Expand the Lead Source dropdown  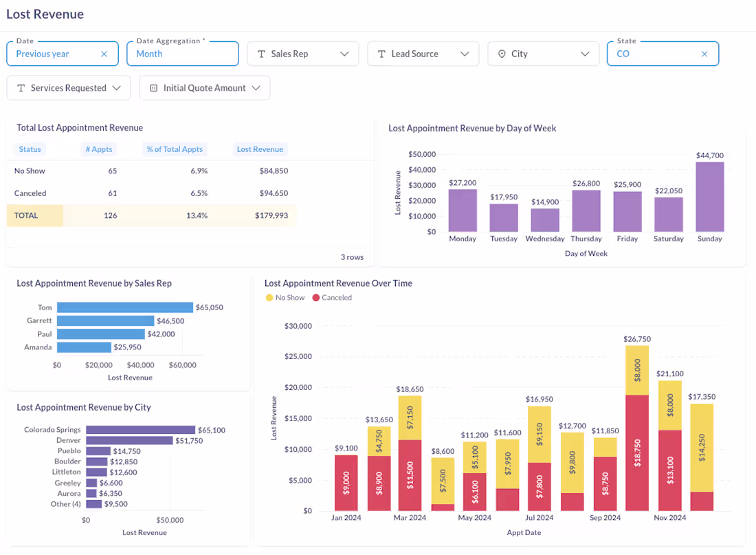[465, 53]
